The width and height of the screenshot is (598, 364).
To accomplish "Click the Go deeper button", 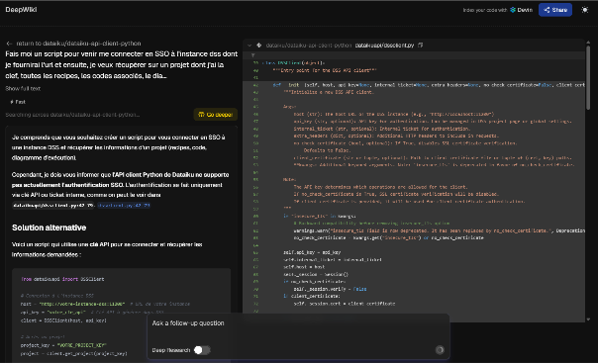I will (x=216, y=115).
